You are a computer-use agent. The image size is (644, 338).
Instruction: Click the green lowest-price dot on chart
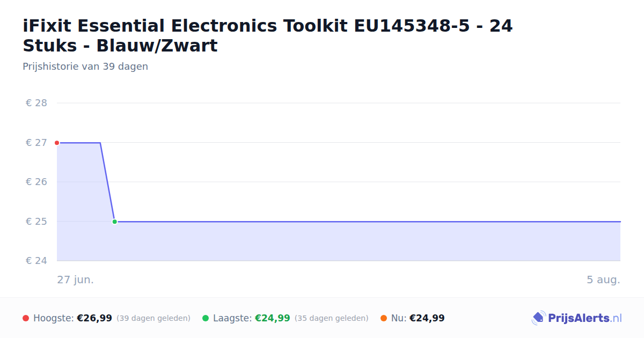[x=114, y=222]
